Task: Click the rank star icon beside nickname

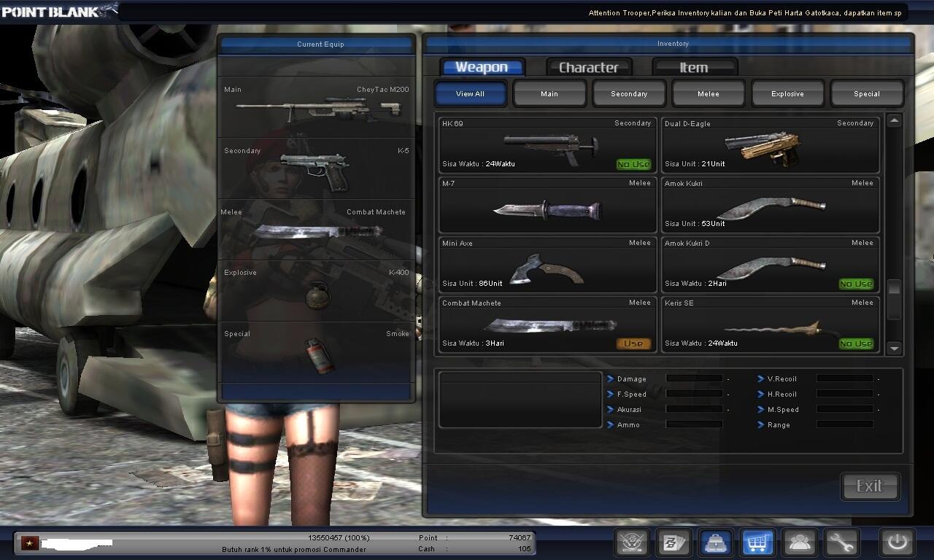Action: pyautogui.click(x=30, y=542)
